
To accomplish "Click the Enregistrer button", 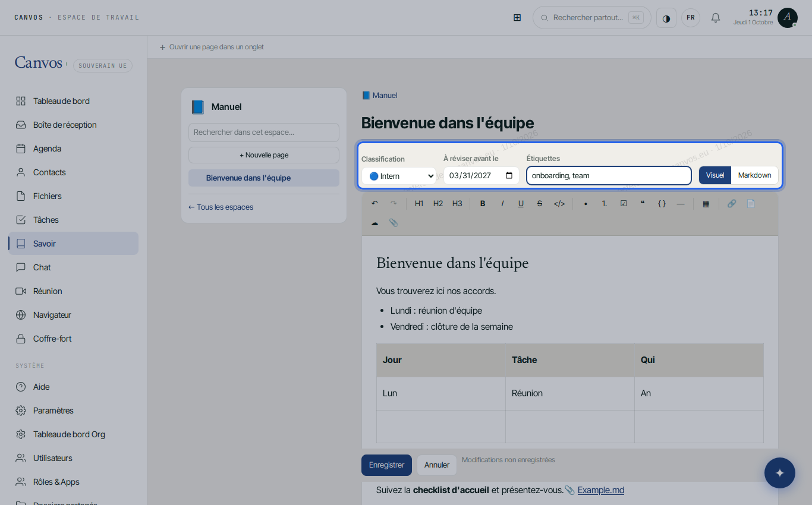I will (386, 465).
